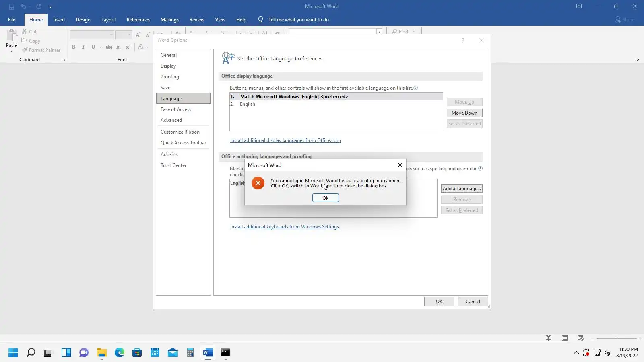
Task: Switch to the Insert ribbon tab
Action: [x=59, y=20]
